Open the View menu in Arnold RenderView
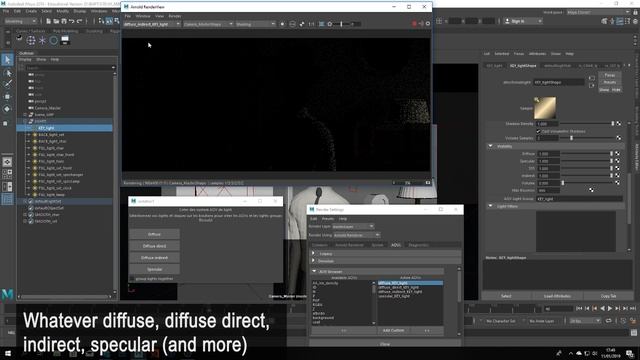The width and height of the screenshot is (640, 360). pos(159,16)
